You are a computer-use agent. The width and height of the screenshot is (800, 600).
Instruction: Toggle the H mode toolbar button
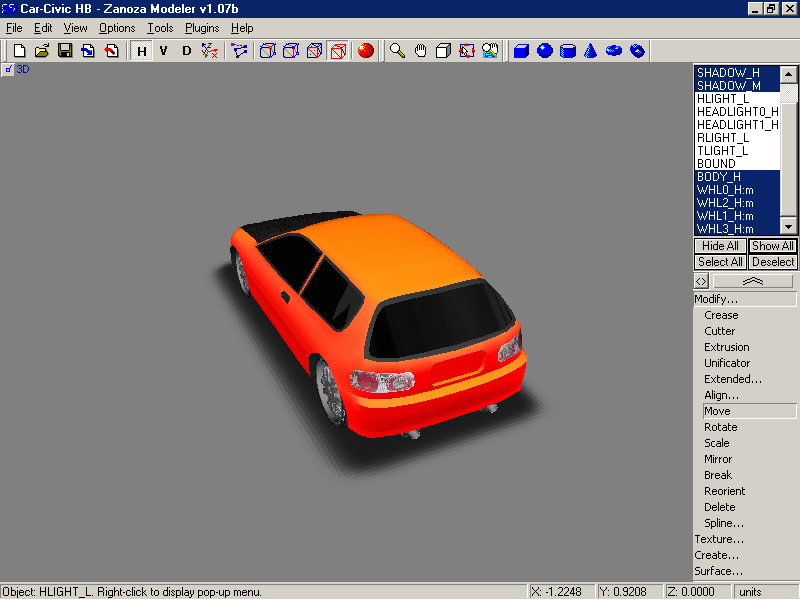click(x=141, y=50)
